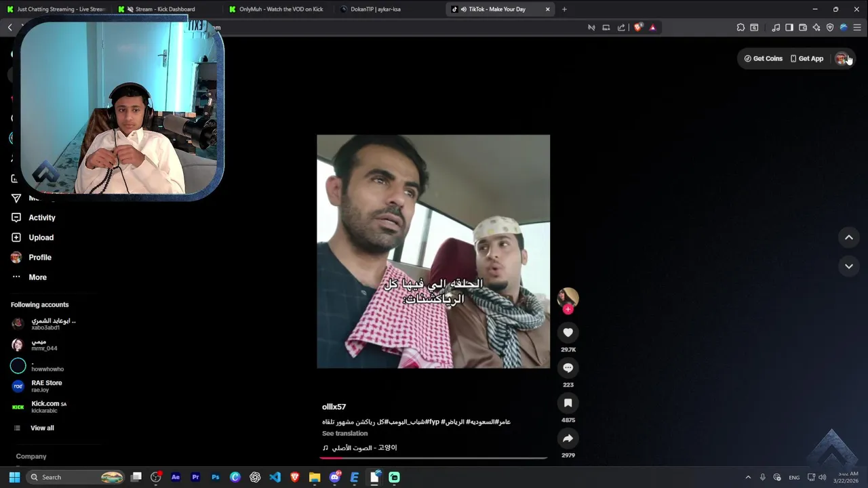Open ChatGPT from the taskbar
Image resolution: width=868 pixels, height=488 pixels.
(255, 477)
